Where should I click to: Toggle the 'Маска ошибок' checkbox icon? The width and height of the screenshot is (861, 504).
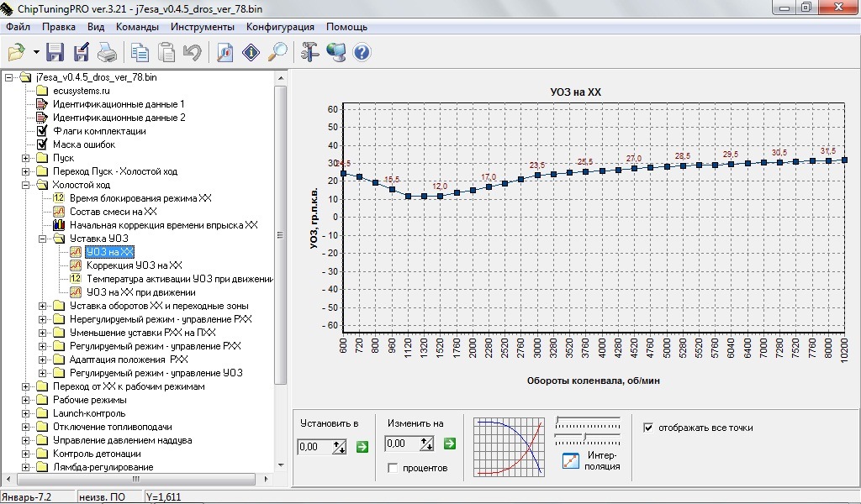[42, 144]
